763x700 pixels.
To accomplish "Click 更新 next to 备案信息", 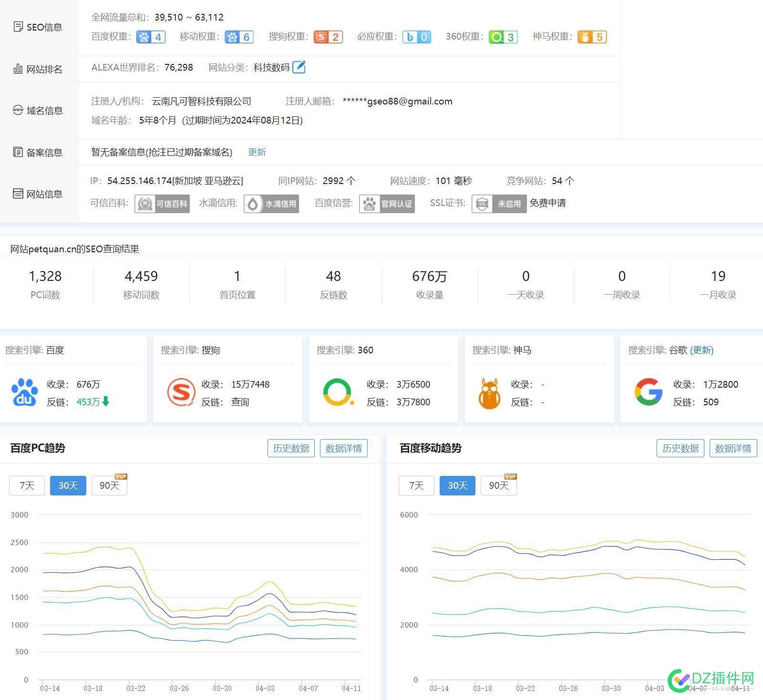I will coord(257,152).
